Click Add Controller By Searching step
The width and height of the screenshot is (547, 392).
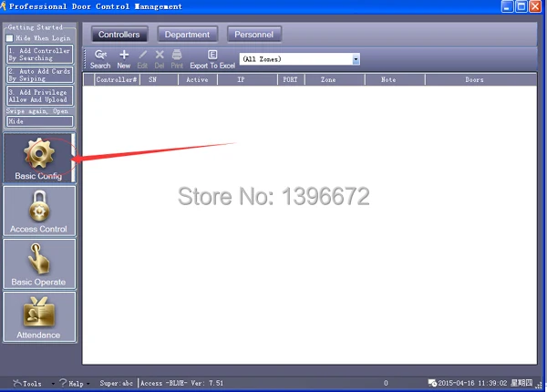click(39, 55)
